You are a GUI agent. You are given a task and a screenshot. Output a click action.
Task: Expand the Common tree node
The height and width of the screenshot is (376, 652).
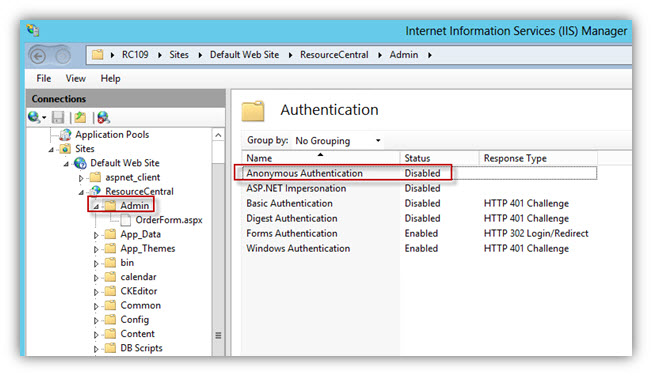(x=96, y=306)
